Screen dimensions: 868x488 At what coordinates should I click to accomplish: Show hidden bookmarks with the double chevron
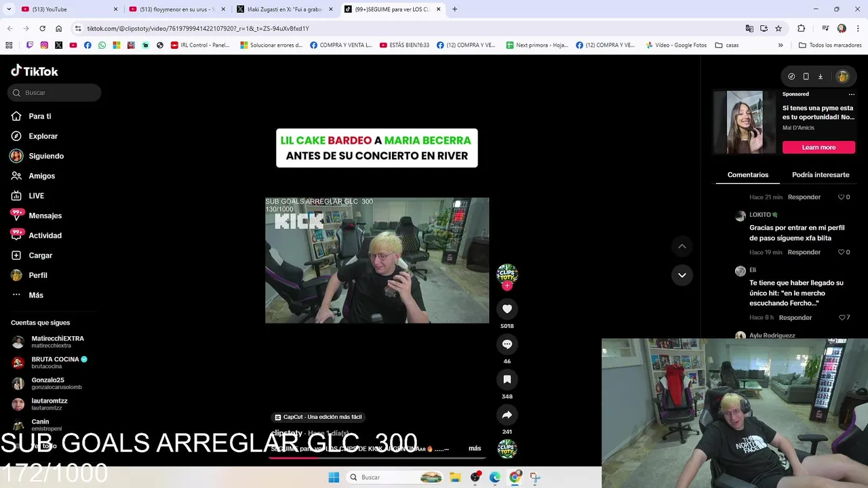click(x=781, y=45)
